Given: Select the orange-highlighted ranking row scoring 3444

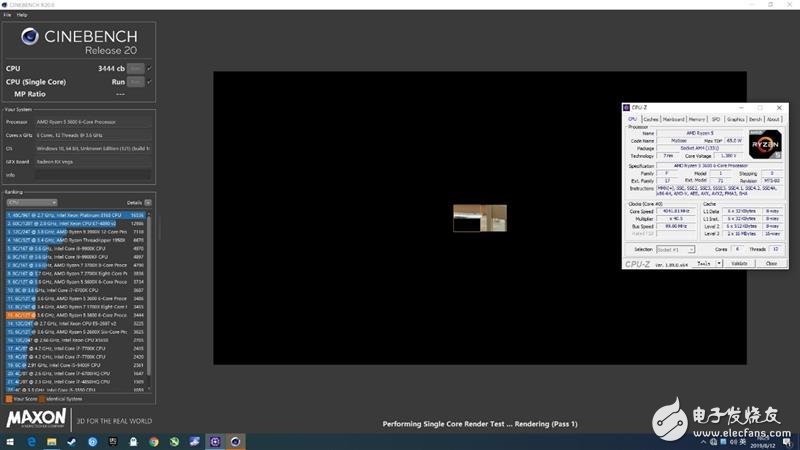Looking at the screenshot, I should pyautogui.click(x=76, y=315).
